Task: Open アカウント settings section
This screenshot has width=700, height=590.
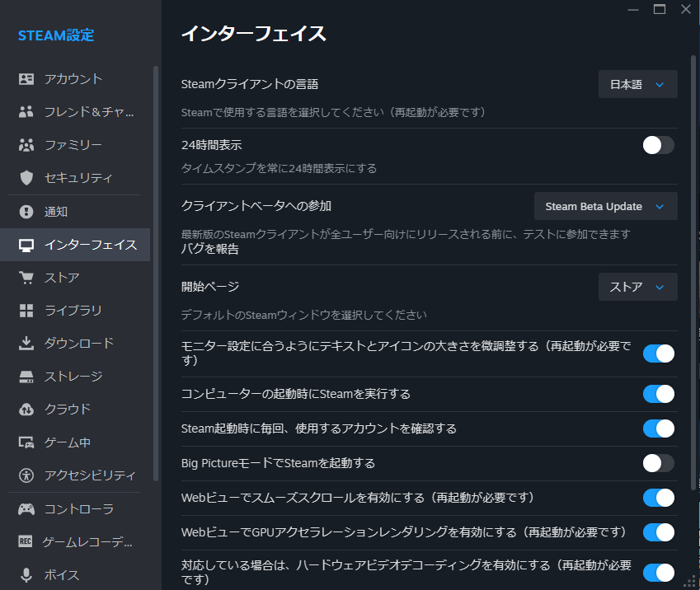Action: tap(75, 79)
